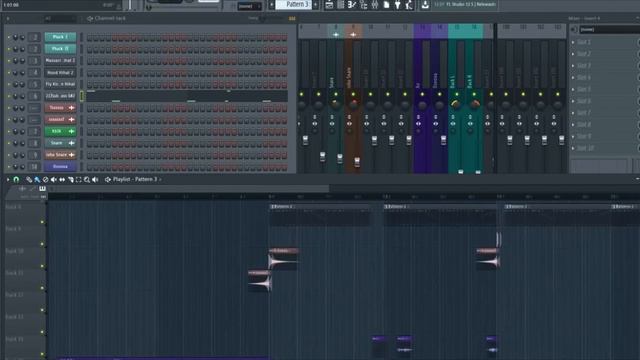The height and width of the screenshot is (360, 640).
Task: Expand the Slot 7 effect arrow in the mixer
Action: click(573, 113)
